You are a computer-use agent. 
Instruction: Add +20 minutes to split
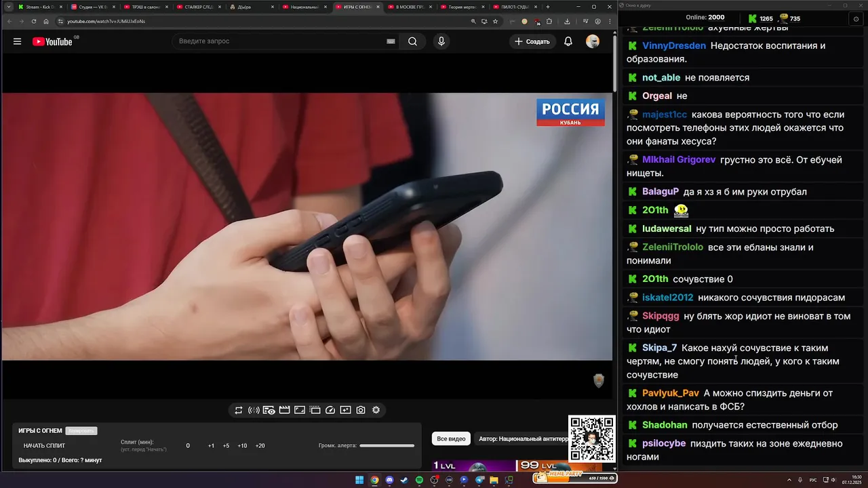click(x=260, y=446)
